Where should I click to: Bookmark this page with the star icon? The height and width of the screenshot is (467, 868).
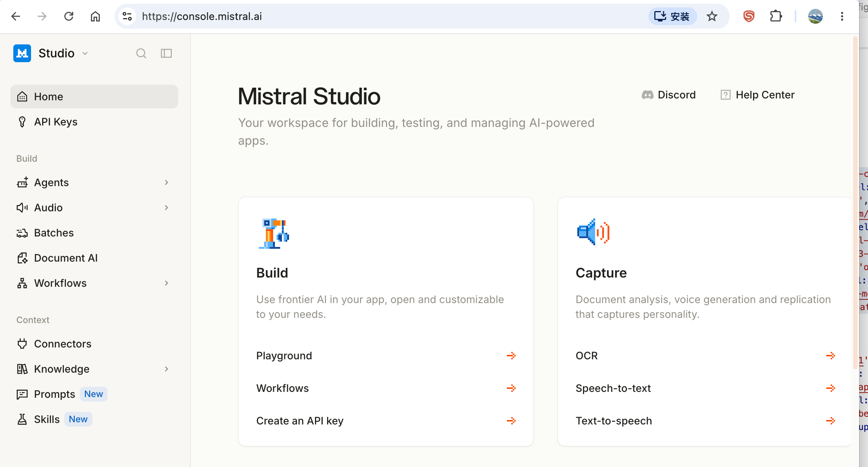tap(712, 16)
